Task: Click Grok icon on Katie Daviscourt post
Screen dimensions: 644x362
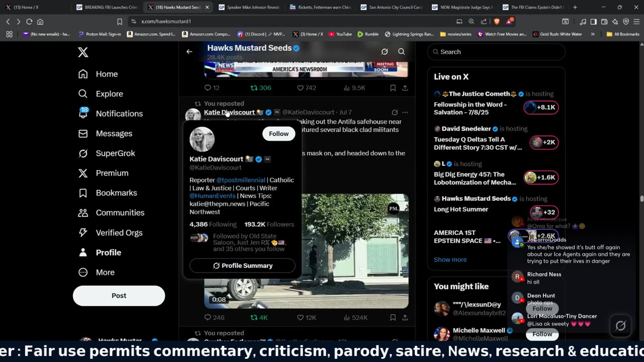Action: 394,112
